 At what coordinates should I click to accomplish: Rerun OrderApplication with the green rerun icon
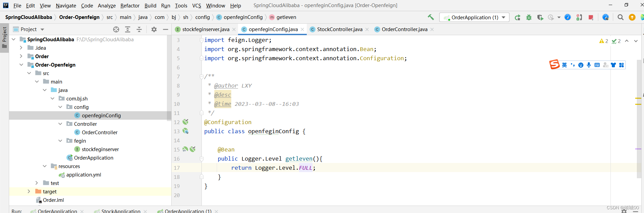(517, 17)
